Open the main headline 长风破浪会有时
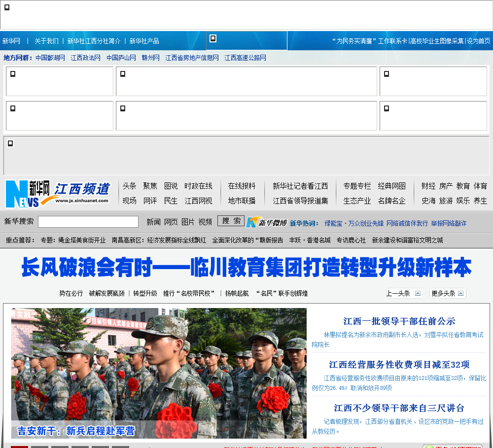The image size is (493, 448). (246, 267)
